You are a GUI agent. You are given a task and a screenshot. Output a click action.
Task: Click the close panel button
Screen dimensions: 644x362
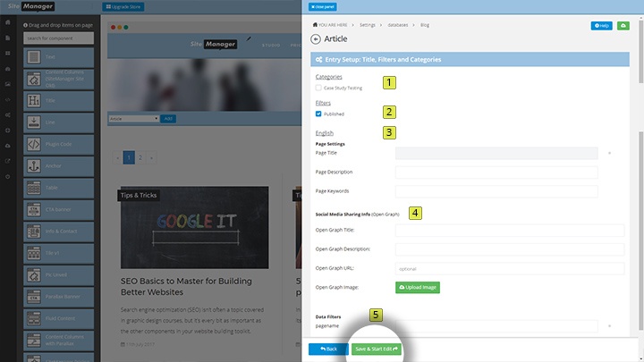point(323,6)
